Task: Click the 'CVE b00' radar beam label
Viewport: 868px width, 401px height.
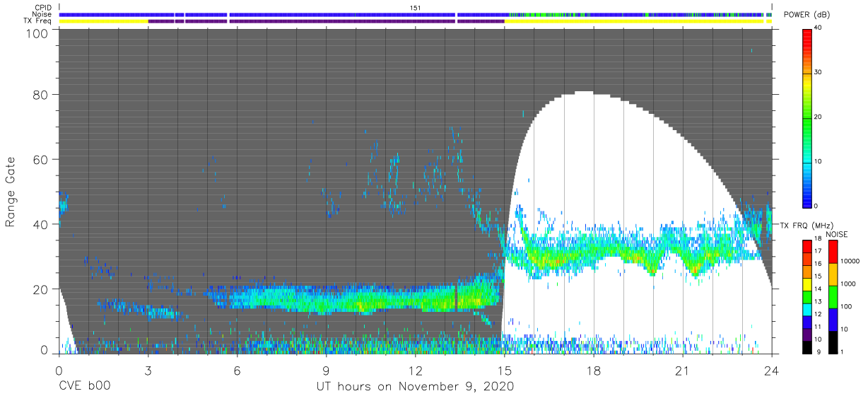Action: coord(83,387)
